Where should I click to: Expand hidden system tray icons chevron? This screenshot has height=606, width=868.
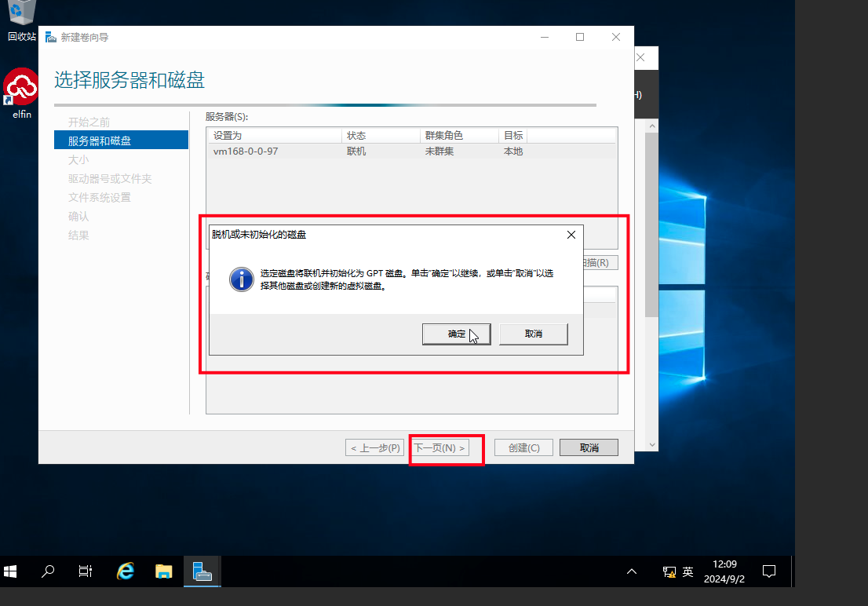pos(632,571)
